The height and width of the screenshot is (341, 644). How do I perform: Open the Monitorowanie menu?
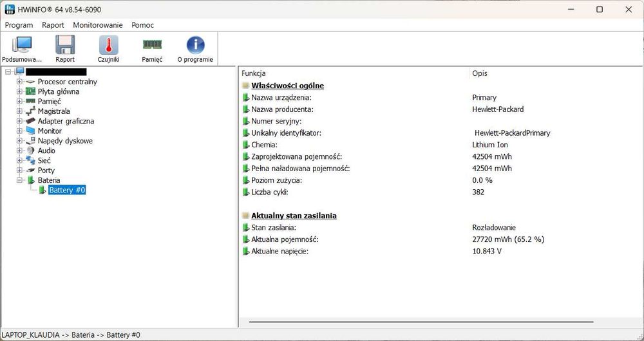click(x=98, y=25)
